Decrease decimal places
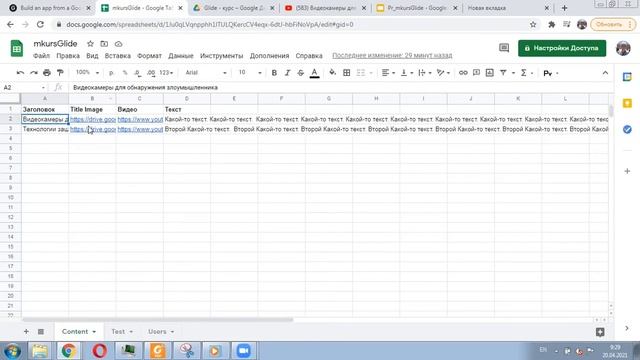Viewport: 640px width, 360px height. coord(138,73)
